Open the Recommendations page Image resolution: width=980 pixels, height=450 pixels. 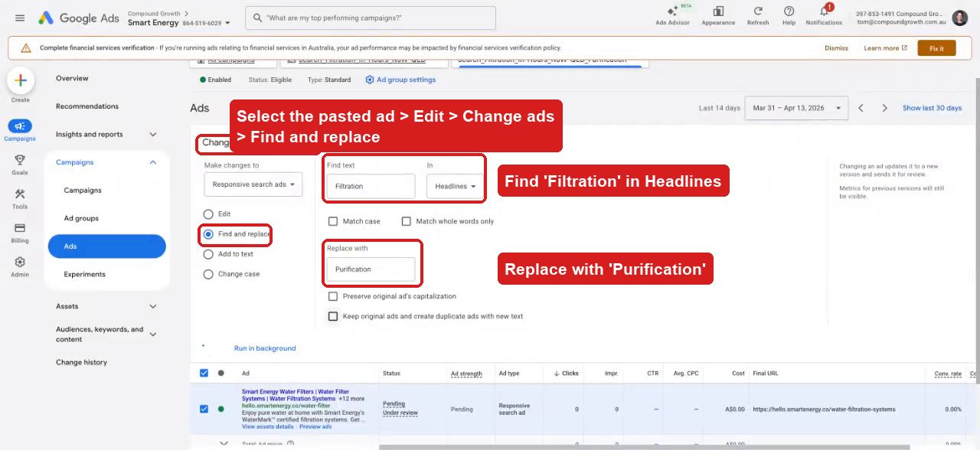(87, 106)
